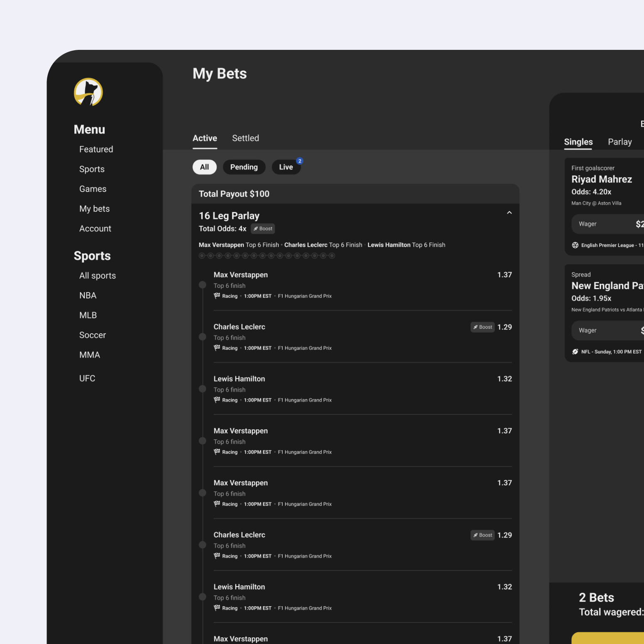This screenshot has width=644, height=644.
Task: Click the first Lewis Hamilton leg name
Action: coord(239,379)
